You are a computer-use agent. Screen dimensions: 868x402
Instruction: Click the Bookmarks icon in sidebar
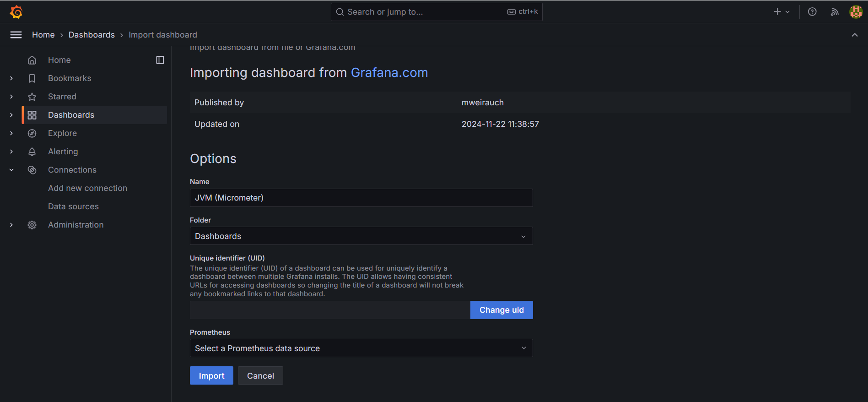(x=32, y=78)
